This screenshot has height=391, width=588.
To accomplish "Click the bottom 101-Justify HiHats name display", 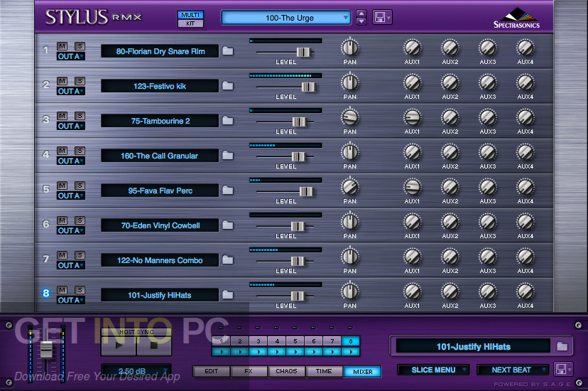I will tap(473, 346).
